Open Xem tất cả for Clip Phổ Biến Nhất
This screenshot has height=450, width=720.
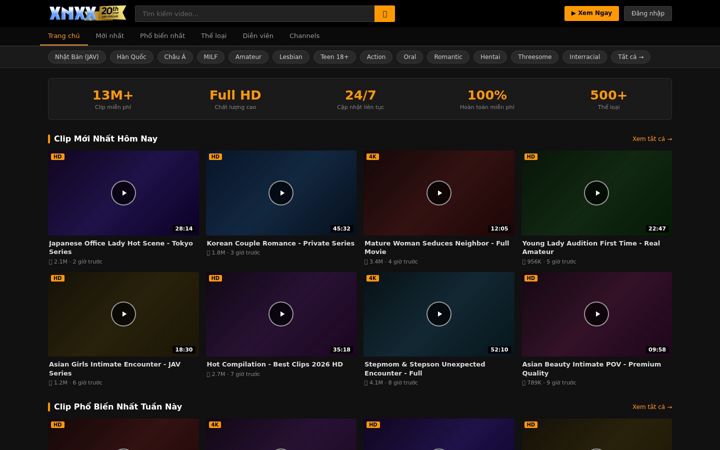[x=652, y=407]
